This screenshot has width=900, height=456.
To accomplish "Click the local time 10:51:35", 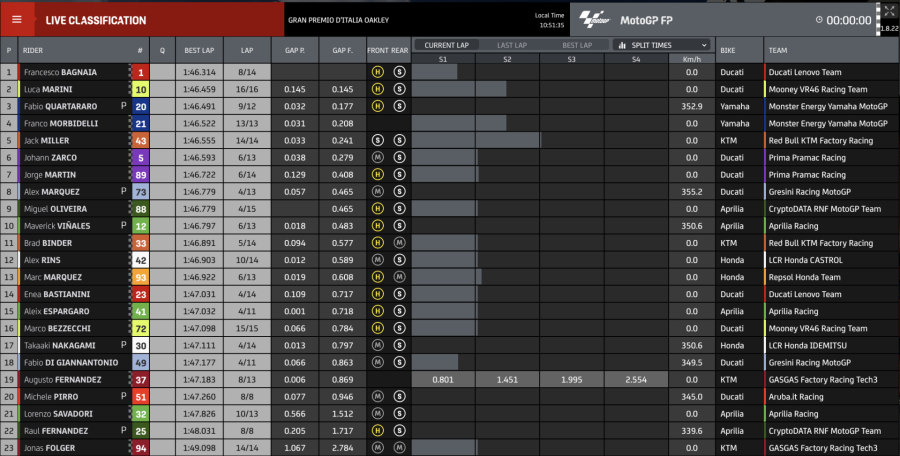I will [x=552, y=25].
